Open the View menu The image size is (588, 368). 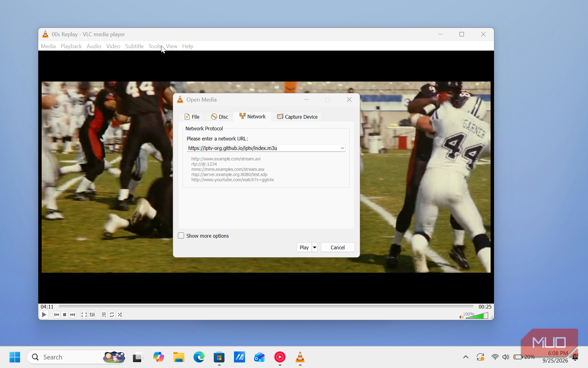tap(171, 46)
